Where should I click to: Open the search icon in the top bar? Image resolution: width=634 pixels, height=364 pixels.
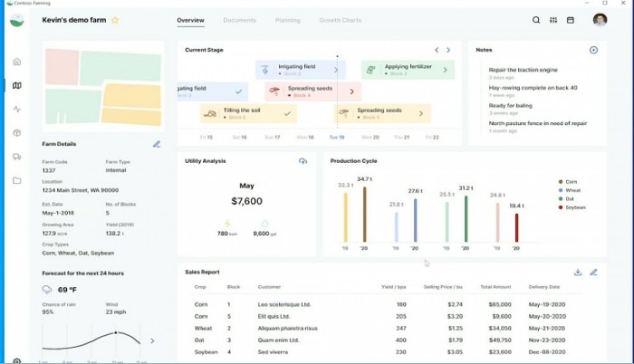536,20
